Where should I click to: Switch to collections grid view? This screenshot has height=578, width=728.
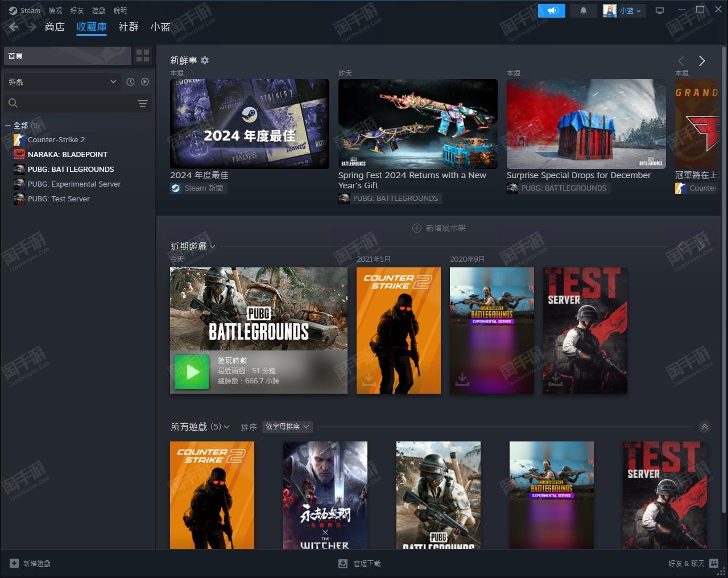pos(143,56)
